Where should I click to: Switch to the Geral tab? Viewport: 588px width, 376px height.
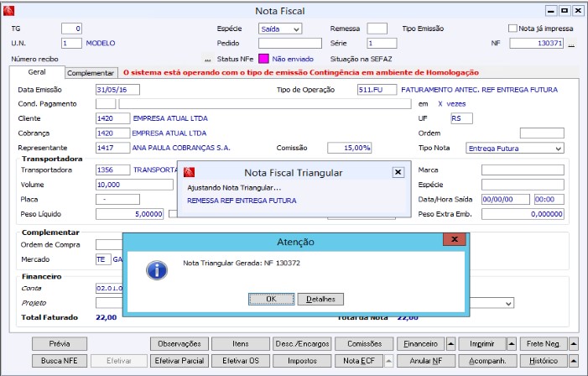37,72
